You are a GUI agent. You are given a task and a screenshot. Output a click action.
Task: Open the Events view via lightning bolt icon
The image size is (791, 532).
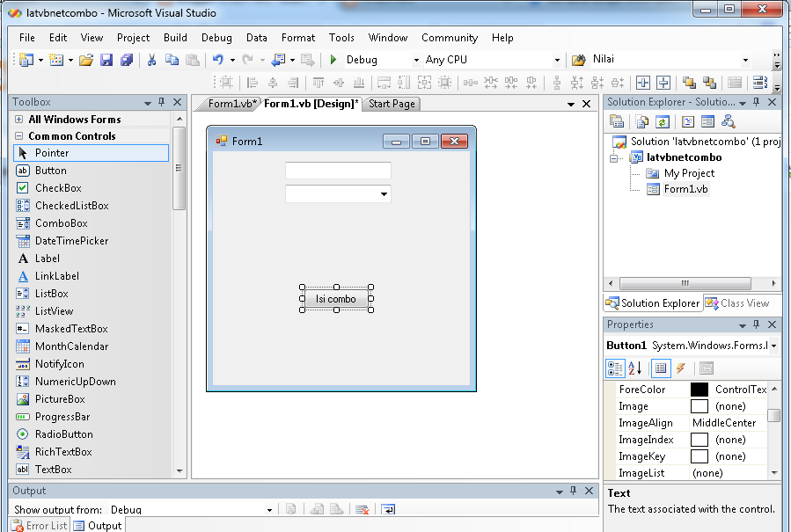pos(681,368)
